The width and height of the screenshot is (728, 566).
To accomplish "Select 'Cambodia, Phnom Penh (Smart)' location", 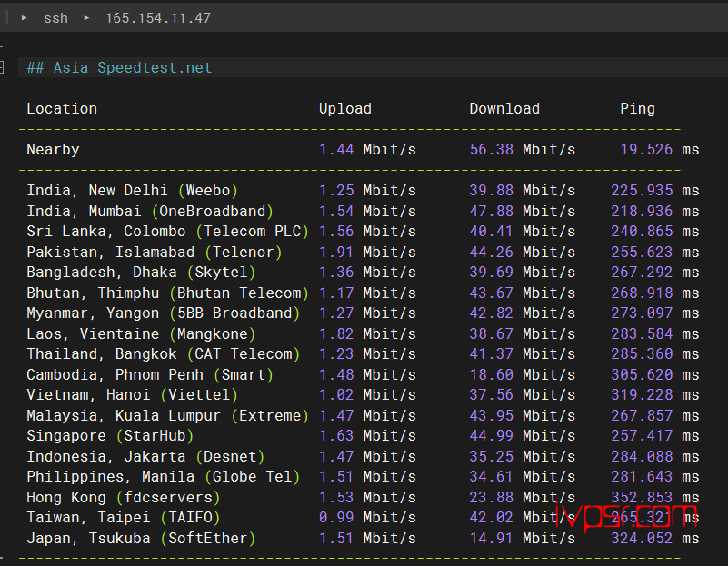I will click(150, 374).
